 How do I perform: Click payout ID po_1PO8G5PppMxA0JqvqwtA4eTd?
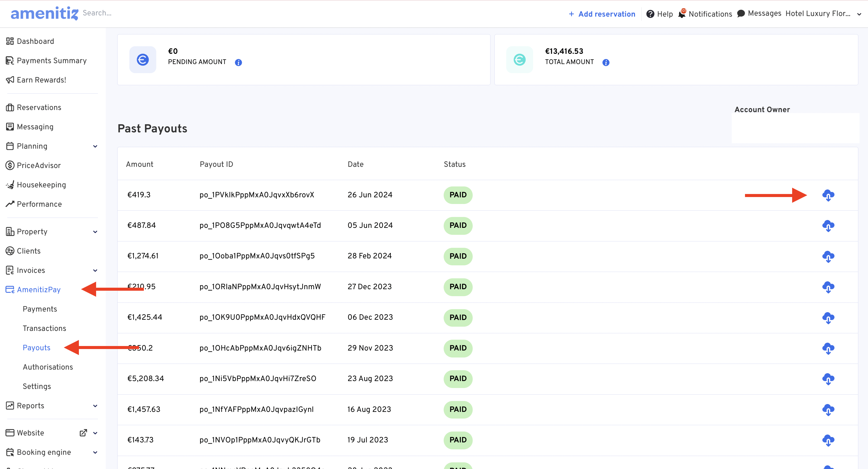coord(260,225)
